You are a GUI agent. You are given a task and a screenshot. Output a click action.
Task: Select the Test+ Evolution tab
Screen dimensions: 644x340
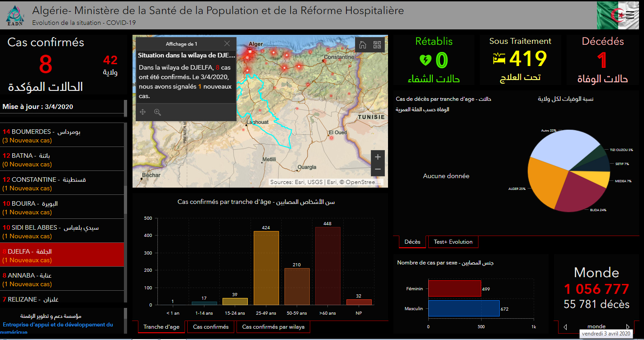click(453, 242)
